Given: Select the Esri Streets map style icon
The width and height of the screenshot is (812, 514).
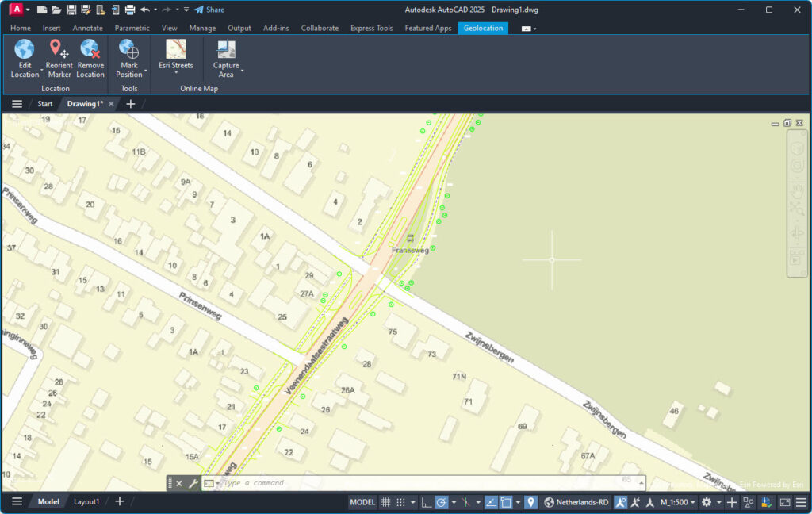Looking at the screenshot, I should click(175, 56).
